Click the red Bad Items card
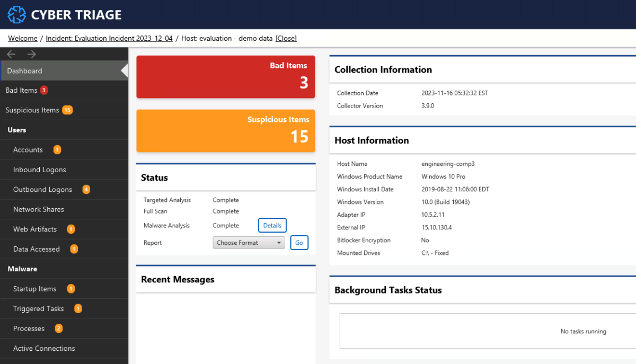Image resolution: width=636 pixels, height=364 pixels. click(225, 77)
